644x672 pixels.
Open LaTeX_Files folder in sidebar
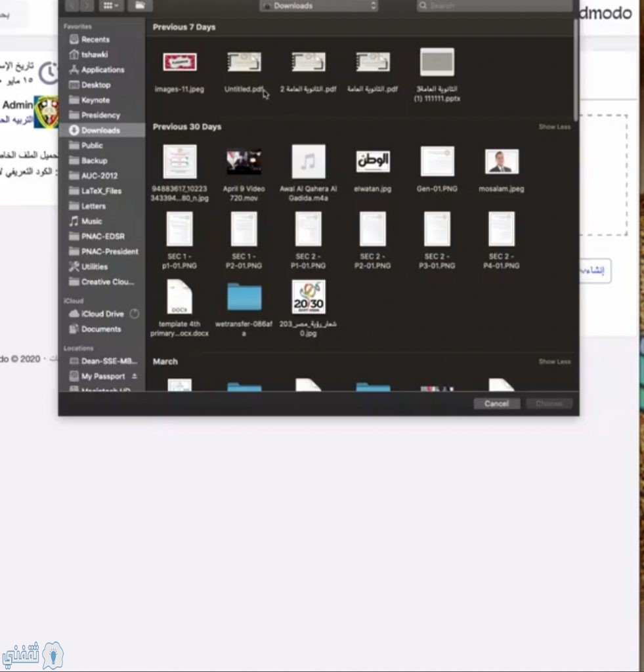(101, 191)
